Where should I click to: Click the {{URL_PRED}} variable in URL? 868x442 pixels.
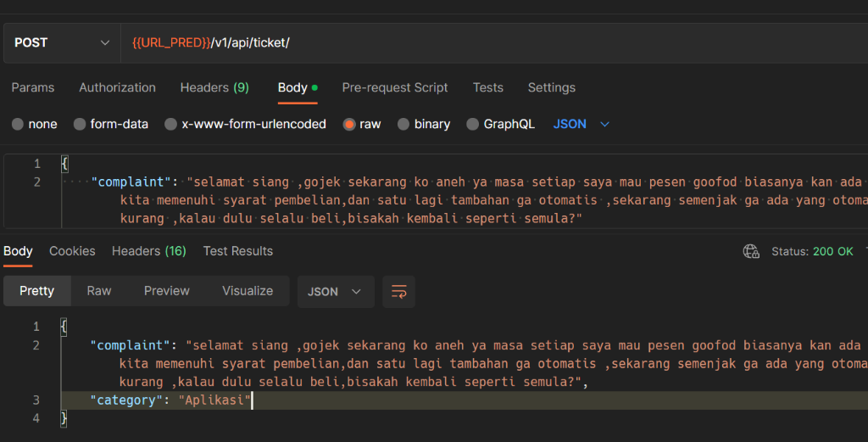[x=171, y=42]
